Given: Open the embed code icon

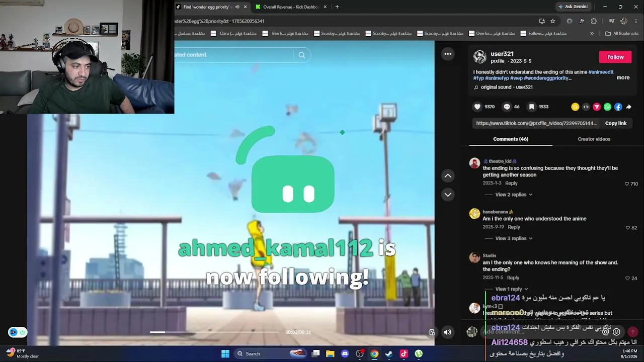Looking at the screenshot, I should [x=586, y=107].
